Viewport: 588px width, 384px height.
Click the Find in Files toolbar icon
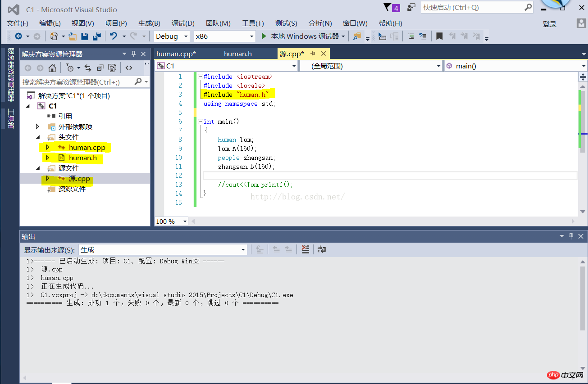[x=357, y=36]
